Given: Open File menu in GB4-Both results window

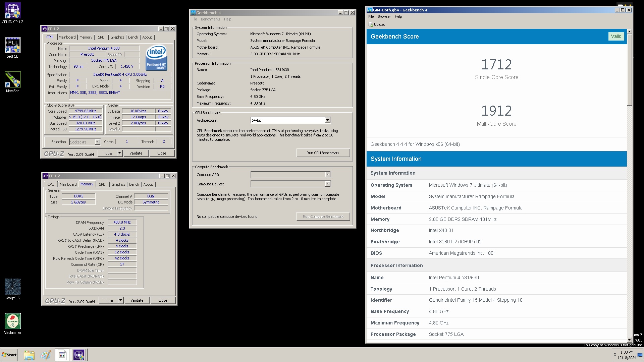Looking at the screenshot, I should pos(371,16).
